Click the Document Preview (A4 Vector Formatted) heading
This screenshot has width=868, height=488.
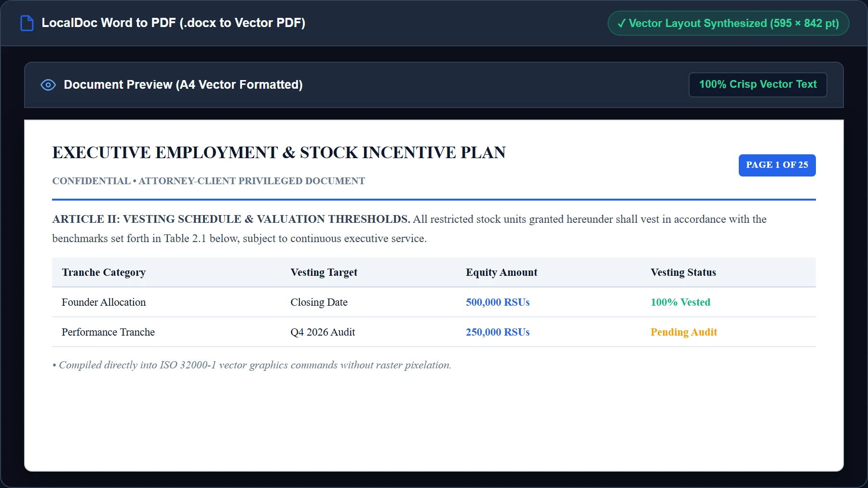pos(183,85)
